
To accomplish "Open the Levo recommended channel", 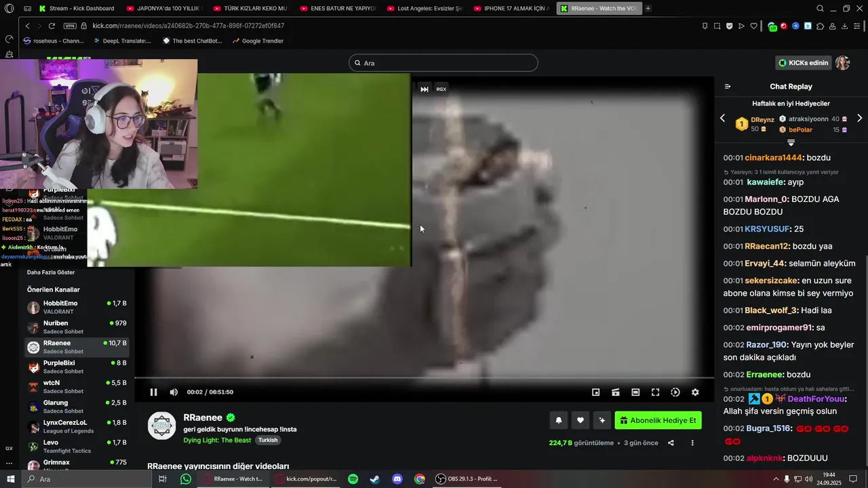I will click(77, 447).
